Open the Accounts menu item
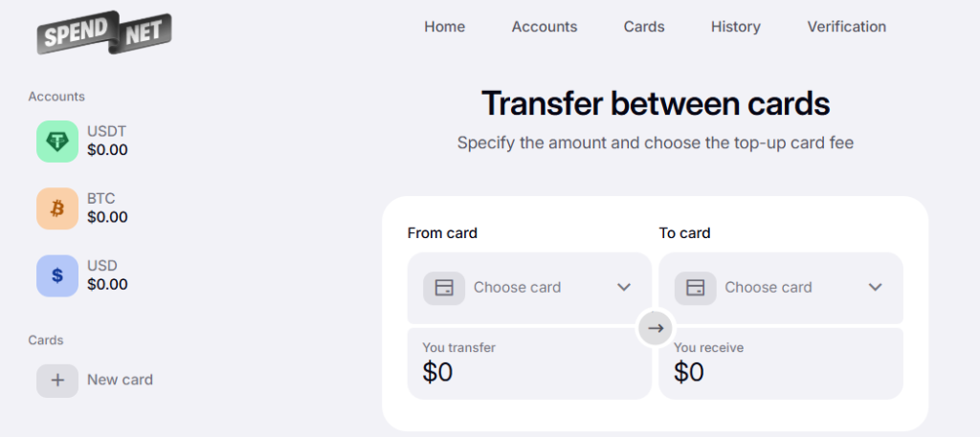The width and height of the screenshot is (980, 437). [x=545, y=27]
